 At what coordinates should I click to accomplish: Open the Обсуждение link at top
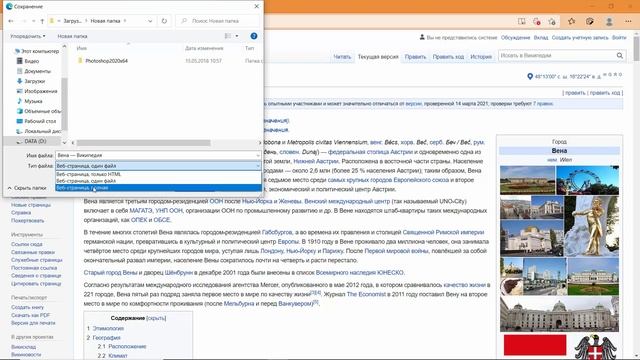pyautogui.click(x=516, y=37)
